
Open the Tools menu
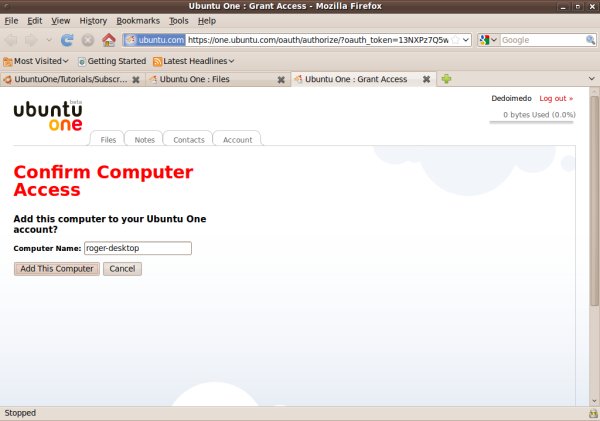[x=179, y=21]
